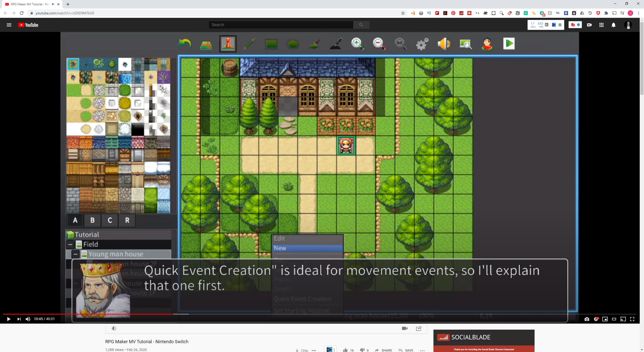Open a new browser tab

tap(68, 4)
